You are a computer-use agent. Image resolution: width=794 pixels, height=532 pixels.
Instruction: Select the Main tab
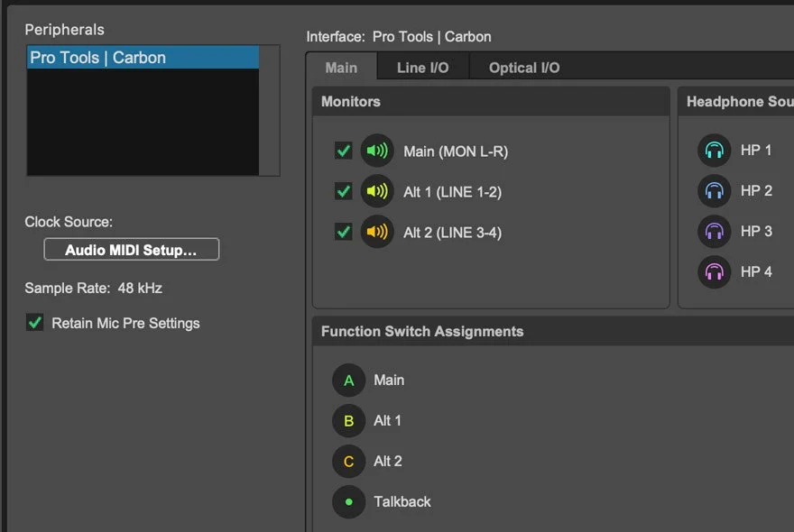pyautogui.click(x=341, y=68)
